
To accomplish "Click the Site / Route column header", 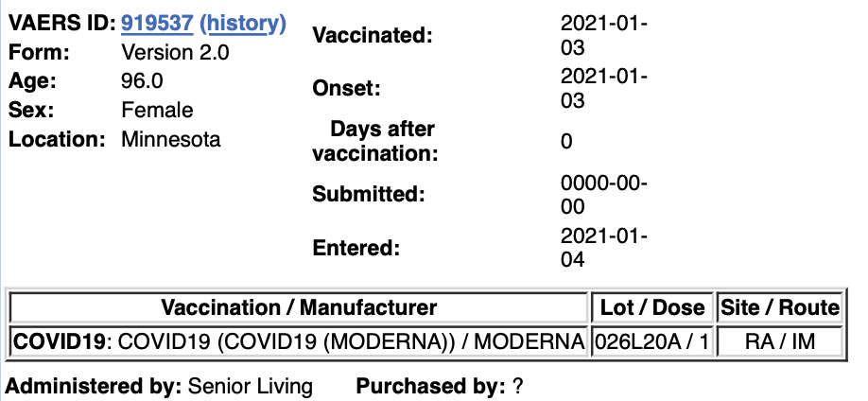I will click(779, 307).
